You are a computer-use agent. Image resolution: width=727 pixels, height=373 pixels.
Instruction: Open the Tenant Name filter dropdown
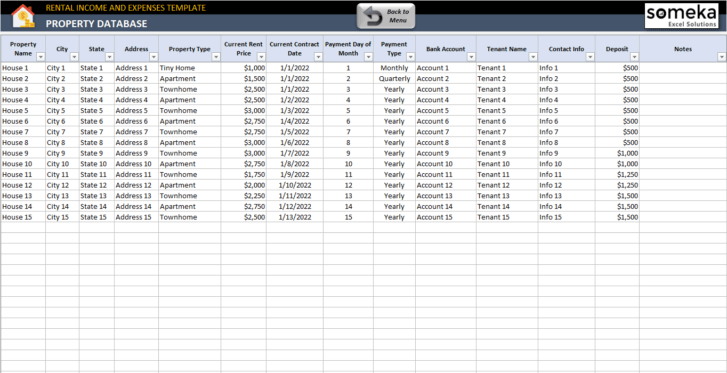click(533, 57)
